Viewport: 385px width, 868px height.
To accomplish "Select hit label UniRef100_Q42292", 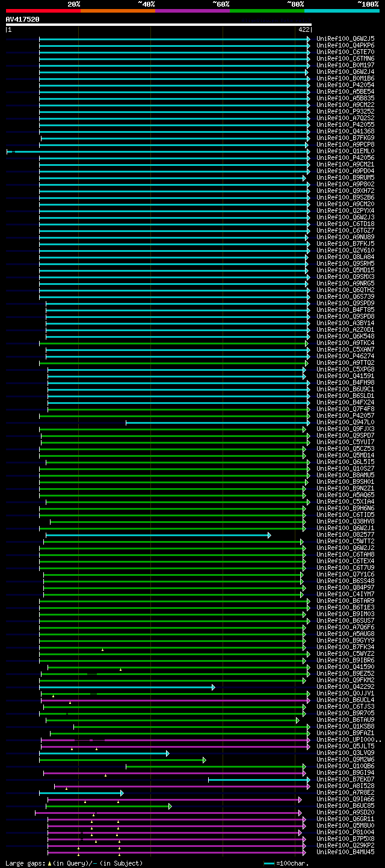I will (345, 686).
